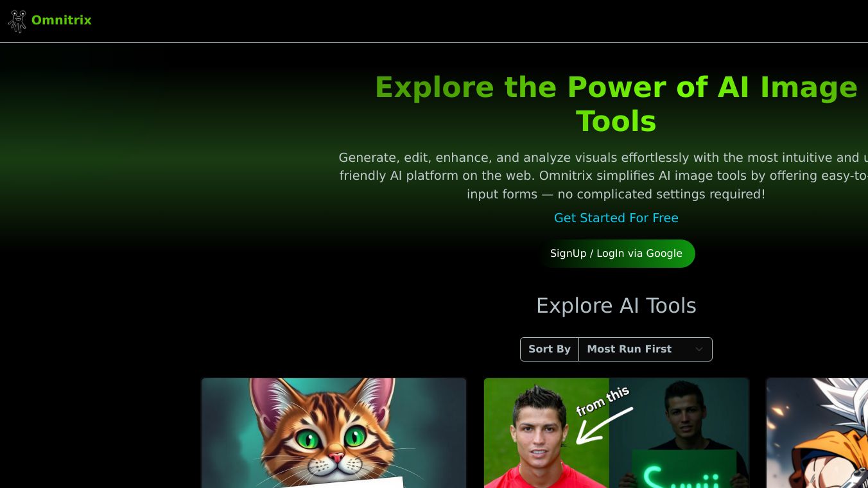Sign up via the Google login button
The height and width of the screenshot is (488, 868).
(x=616, y=254)
